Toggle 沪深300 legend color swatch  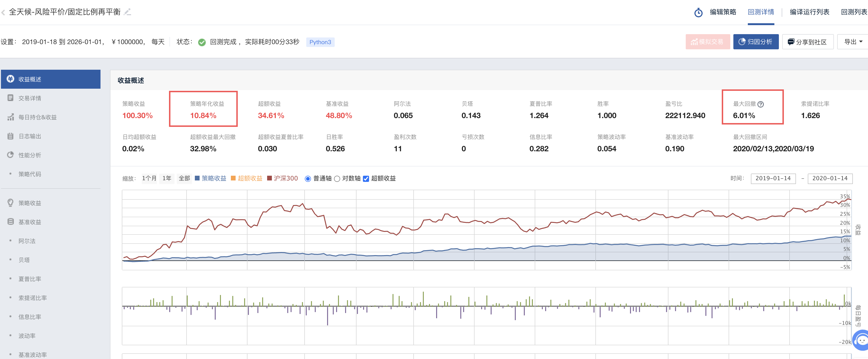[x=269, y=178]
